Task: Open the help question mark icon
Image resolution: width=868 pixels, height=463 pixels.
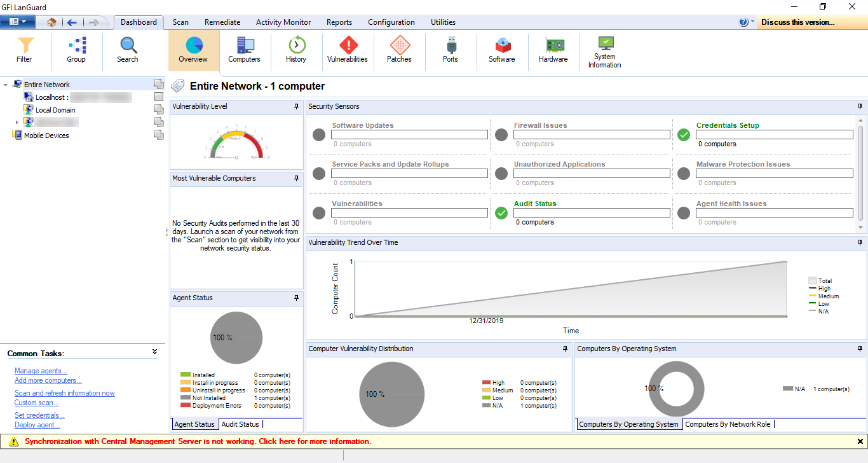Action: 743,22
